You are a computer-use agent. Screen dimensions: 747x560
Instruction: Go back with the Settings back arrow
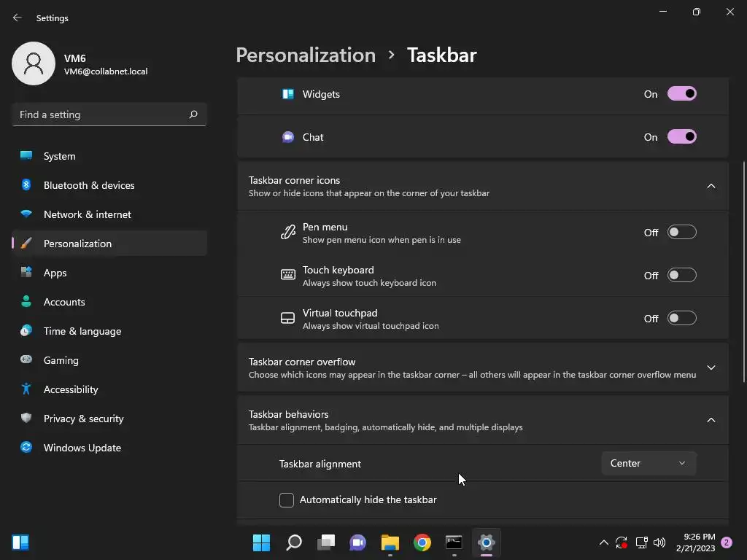(x=18, y=17)
